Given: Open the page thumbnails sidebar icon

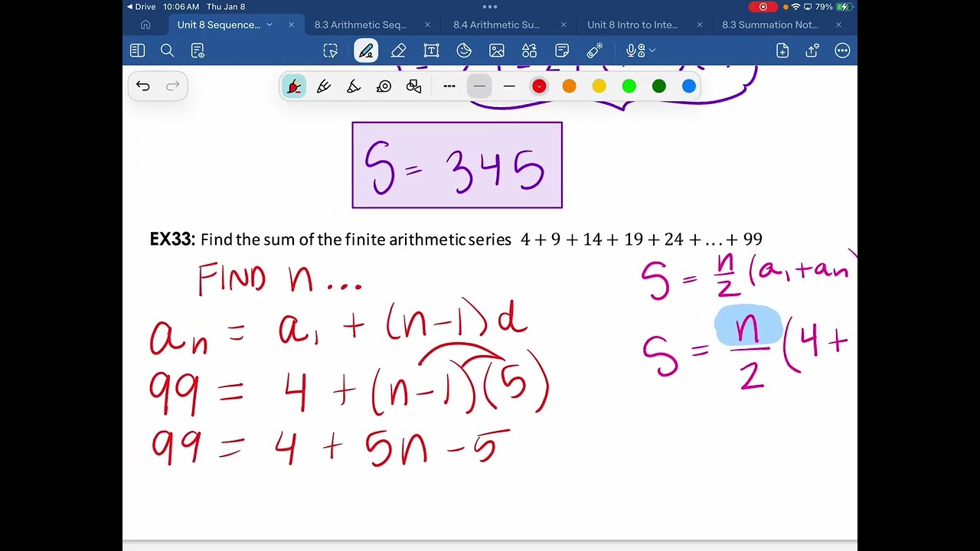Looking at the screenshot, I should (x=138, y=51).
